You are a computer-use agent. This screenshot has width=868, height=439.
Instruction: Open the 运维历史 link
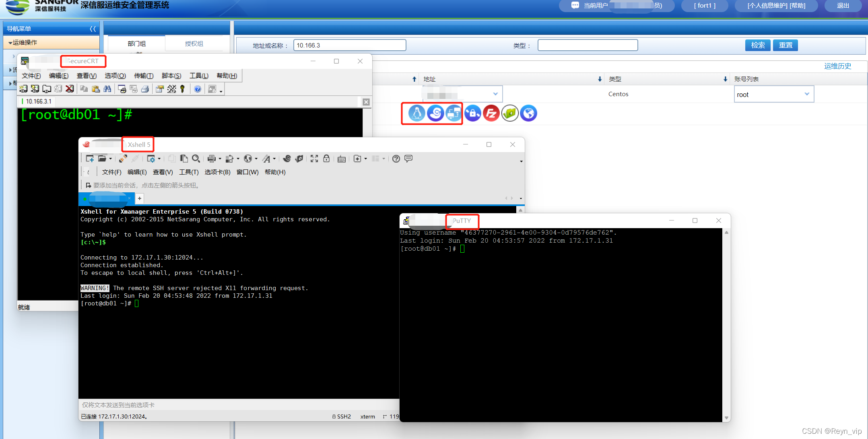(837, 66)
